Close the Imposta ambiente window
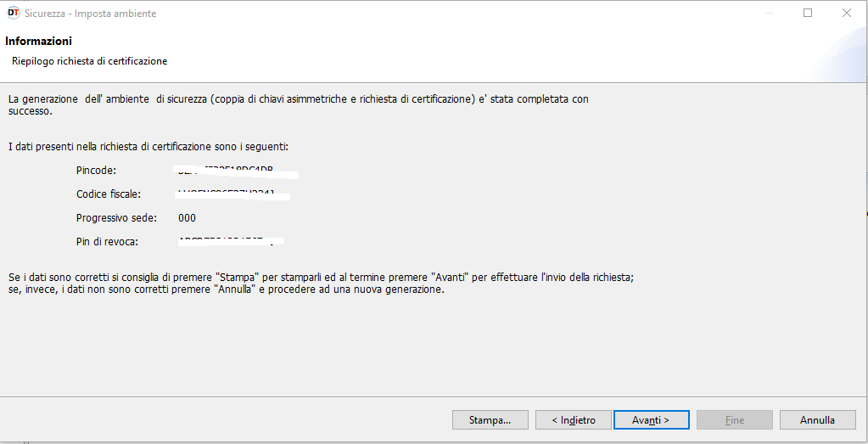The width and height of the screenshot is (868, 444). click(x=847, y=13)
